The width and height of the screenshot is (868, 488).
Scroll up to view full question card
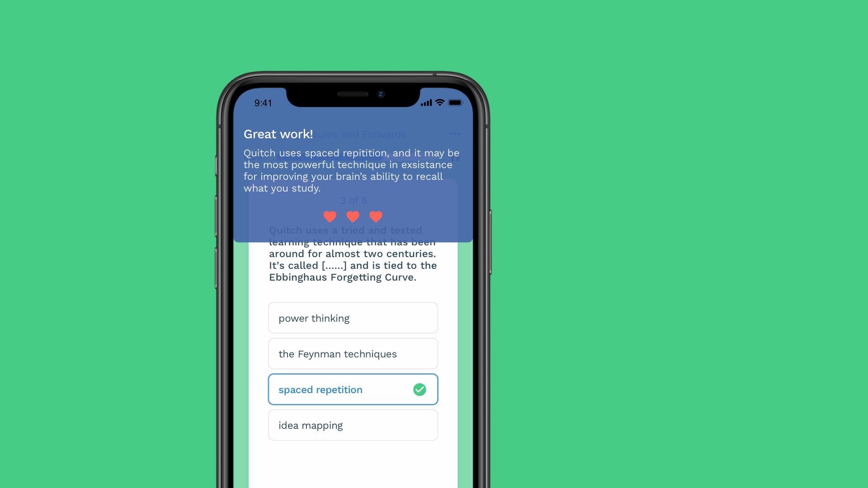point(353,253)
